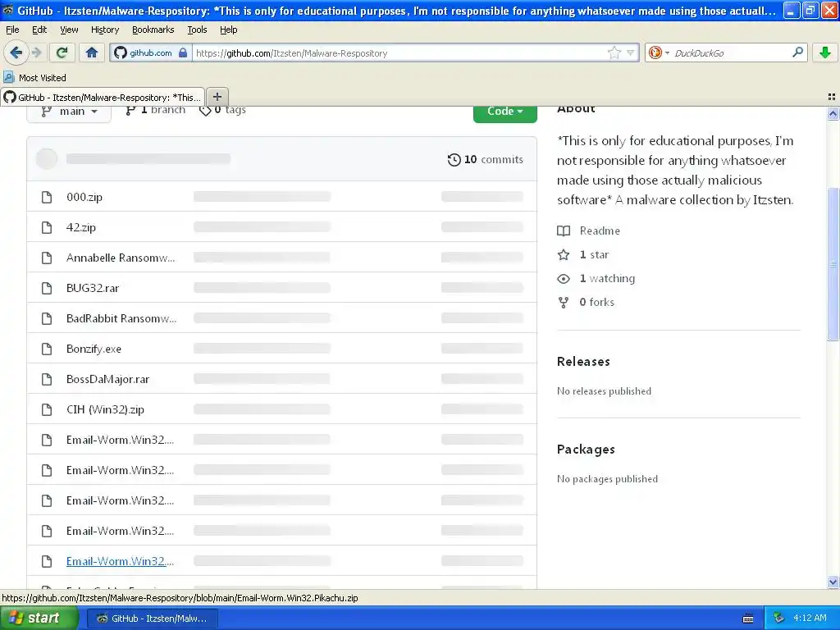Open the 42.zip file
The width and height of the screenshot is (840, 630).
(81, 227)
